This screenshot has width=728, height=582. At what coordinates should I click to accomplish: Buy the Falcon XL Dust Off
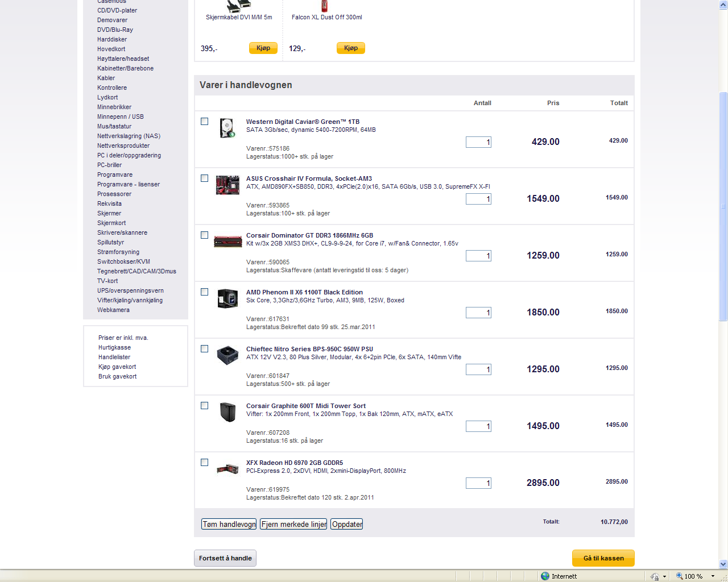351,48
